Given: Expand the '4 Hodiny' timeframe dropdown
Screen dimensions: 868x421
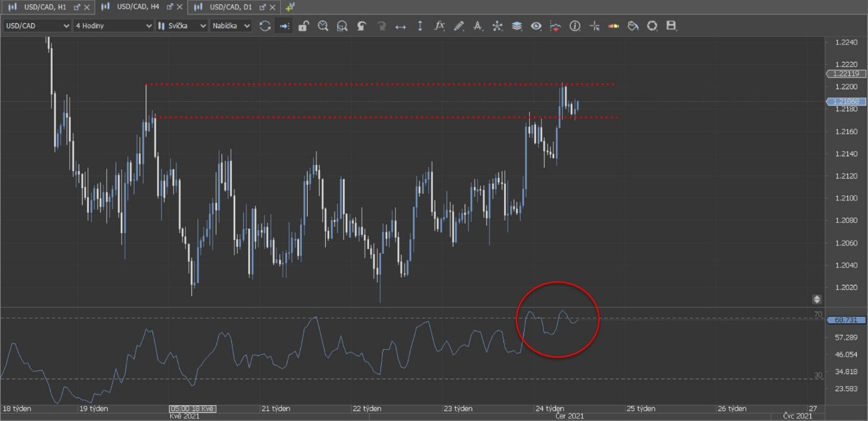Looking at the screenshot, I should (113, 26).
